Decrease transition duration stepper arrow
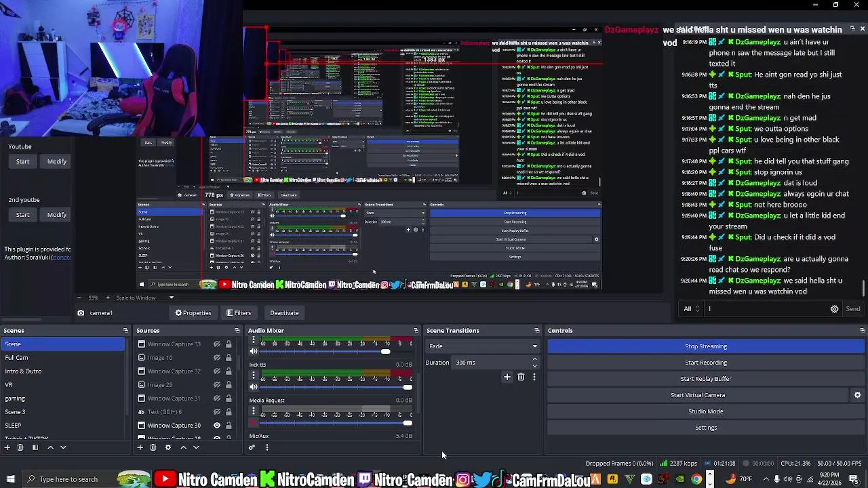Viewport: 868px width, 488px height. coord(535,366)
